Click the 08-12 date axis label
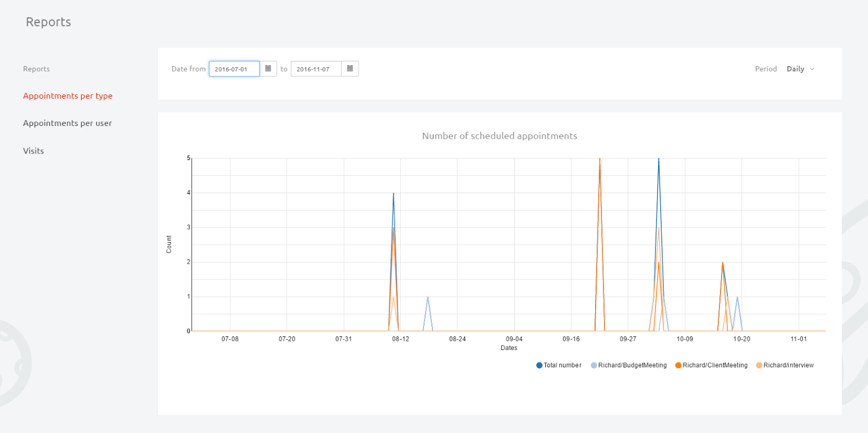Screen dimensions: 868x433 coord(400,339)
